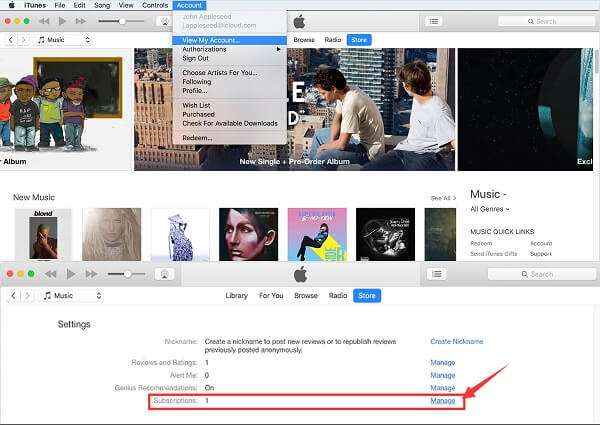Go back with the arrow in the top window
This screenshot has height=425, width=600.
(x=11, y=40)
